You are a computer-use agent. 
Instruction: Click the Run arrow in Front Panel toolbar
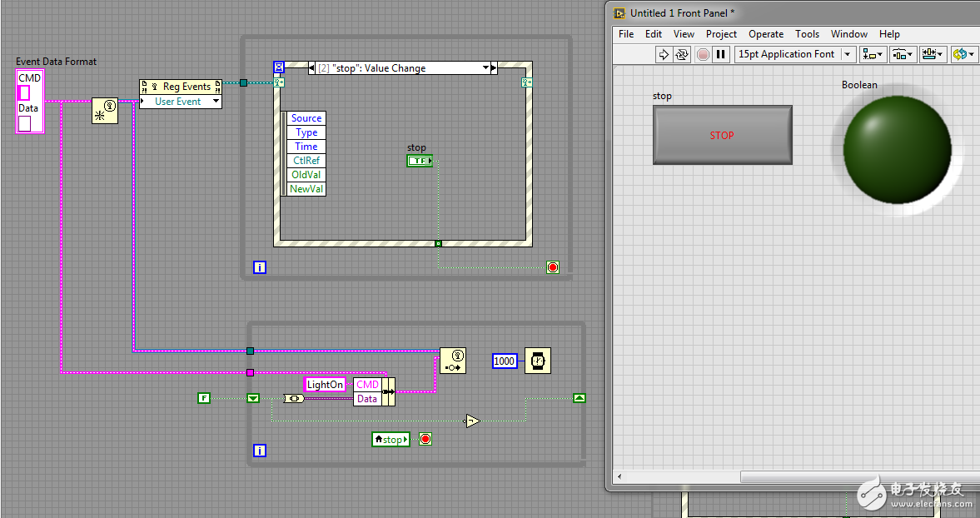click(x=663, y=54)
